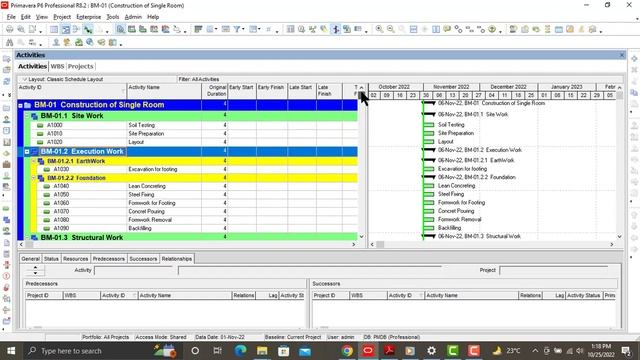640x360 pixels.
Task: Click the Late Start column header
Action: coord(302,91)
